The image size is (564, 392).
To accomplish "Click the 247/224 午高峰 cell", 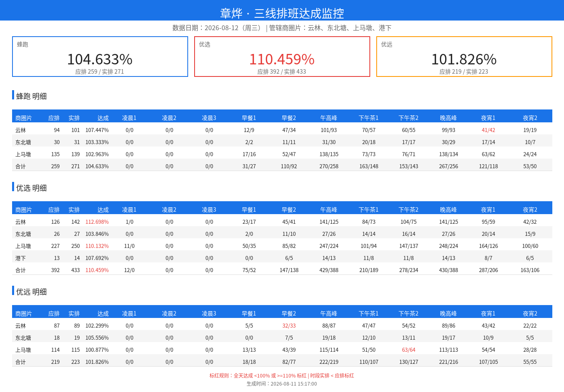I will pyautogui.click(x=329, y=246).
